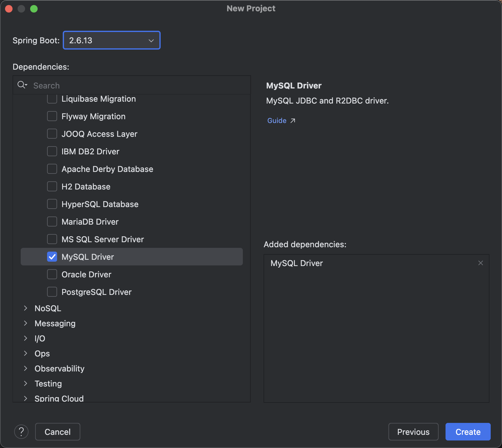Open the help question mark button
Viewport: 502px width, 448px height.
(x=21, y=432)
